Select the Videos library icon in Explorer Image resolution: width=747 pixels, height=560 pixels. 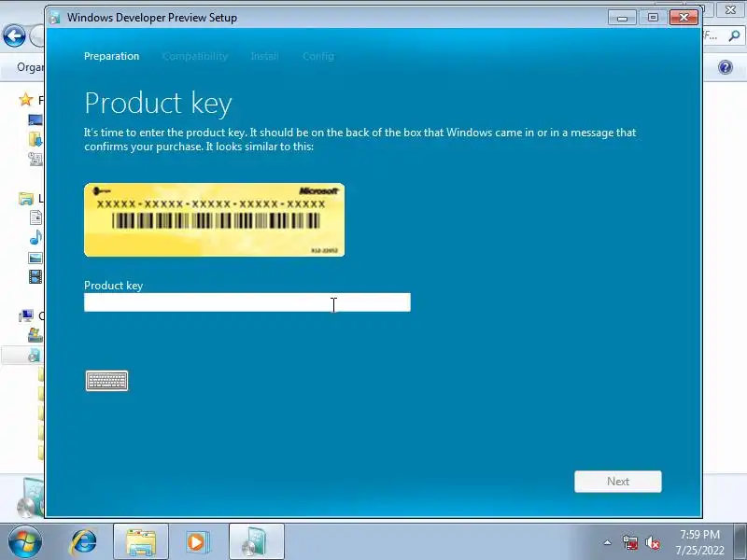tap(35, 276)
